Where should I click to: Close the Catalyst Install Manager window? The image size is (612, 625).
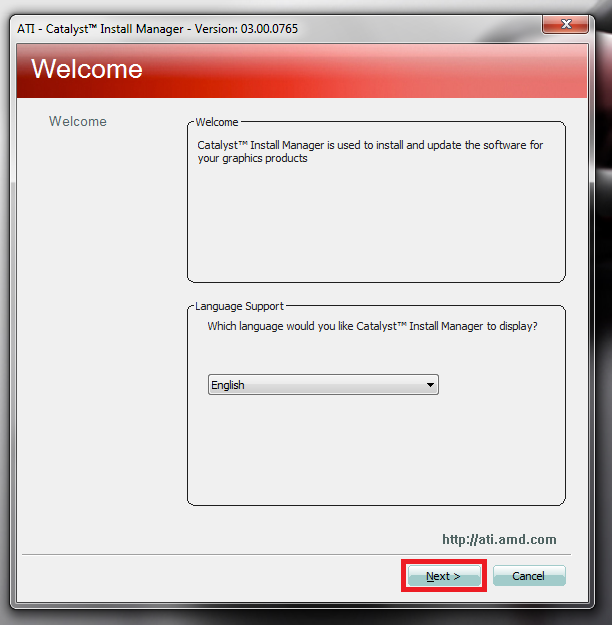[565, 24]
